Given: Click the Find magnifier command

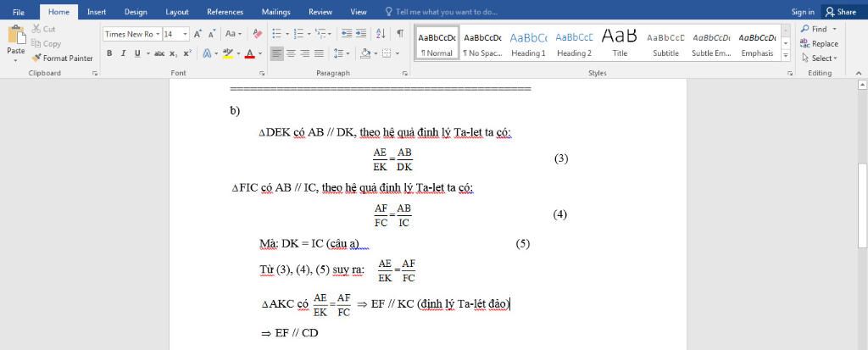Looking at the screenshot, I should [x=814, y=29].
